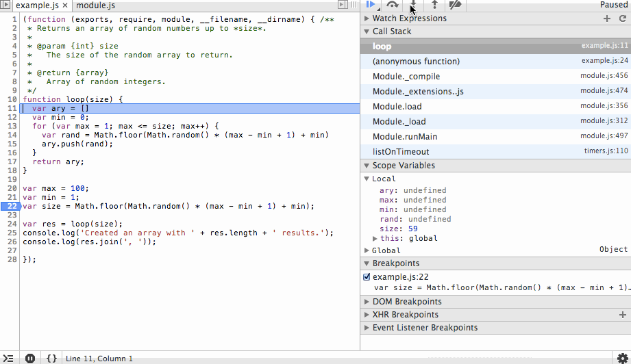Click the Step Over debugger button
The height and width of the screenshot is (364, 631).
pos(392,5)
